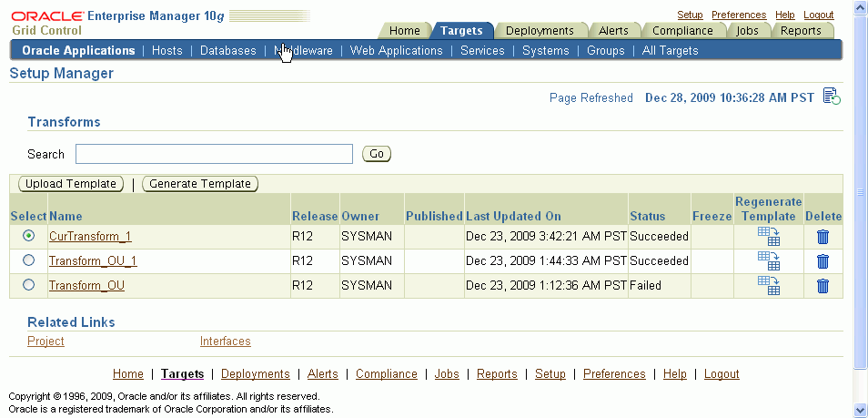Click the footer Deployments link
This screenshot has height=418, width=868.
255,373
